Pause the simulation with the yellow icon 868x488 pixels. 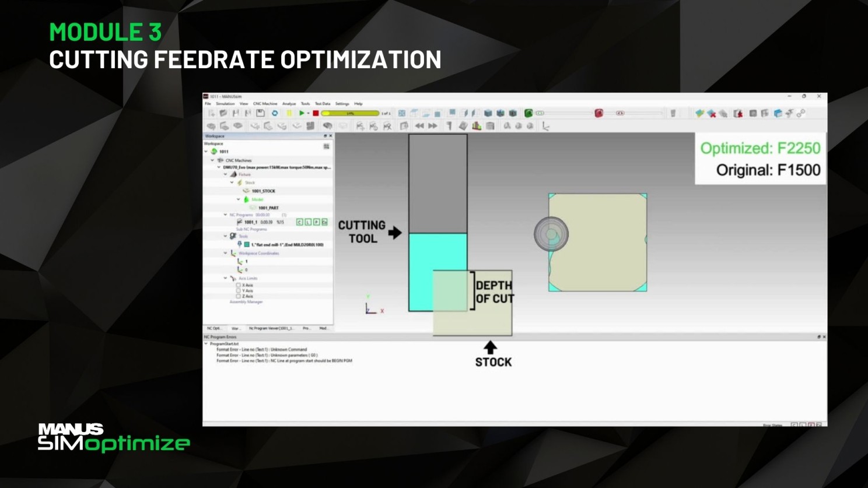(289, 113)
